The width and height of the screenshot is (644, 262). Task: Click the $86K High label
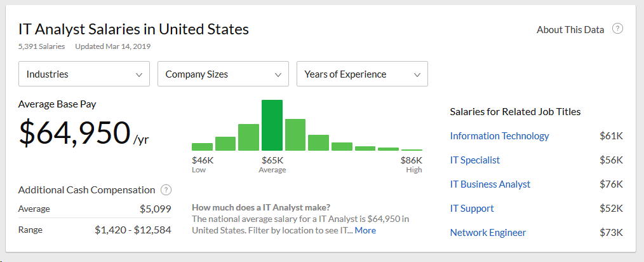coord(411,161)
